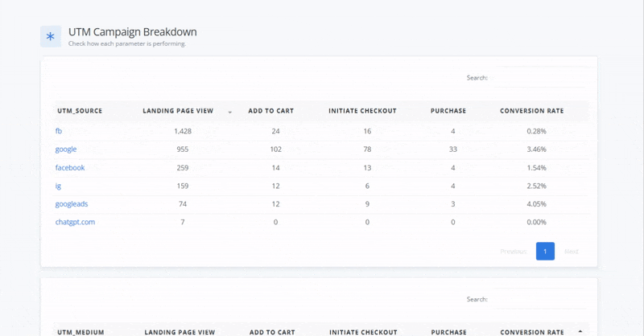Image resolution: width=644 pixels, height=336 pixels.
Task: Sort the second table by UTM_MEDIUM header
Action: click(x=80, y=332)
